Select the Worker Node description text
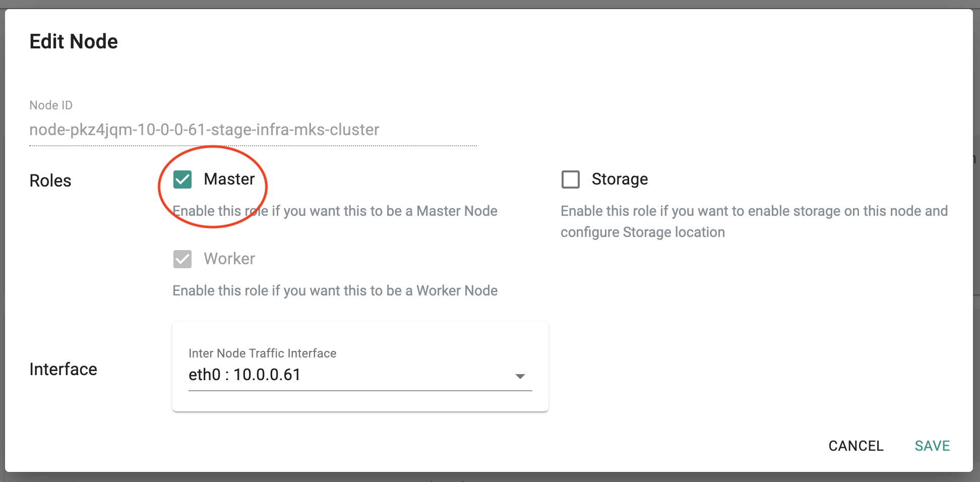The height and width of the screenshot is (482, 980). [x=335, y=290]
